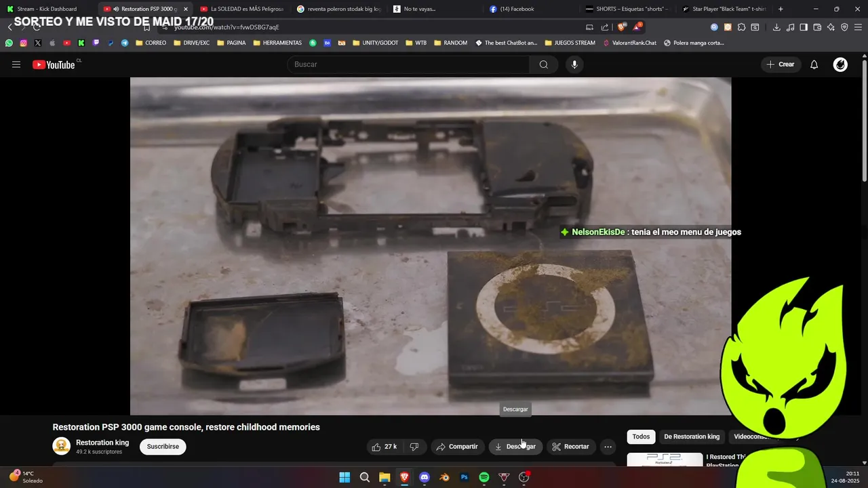Click the Recortar clip button
The image size is (868, 488).
tap(570, 447)
